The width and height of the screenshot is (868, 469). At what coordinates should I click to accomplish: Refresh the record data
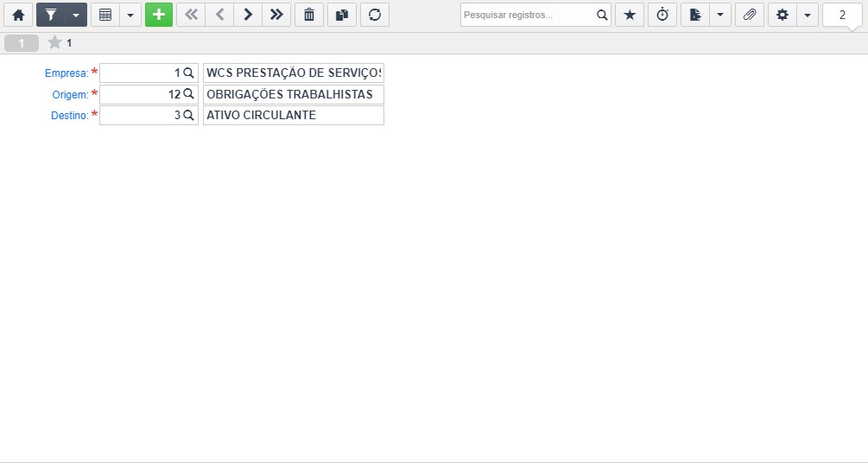[x=375, y=15]
